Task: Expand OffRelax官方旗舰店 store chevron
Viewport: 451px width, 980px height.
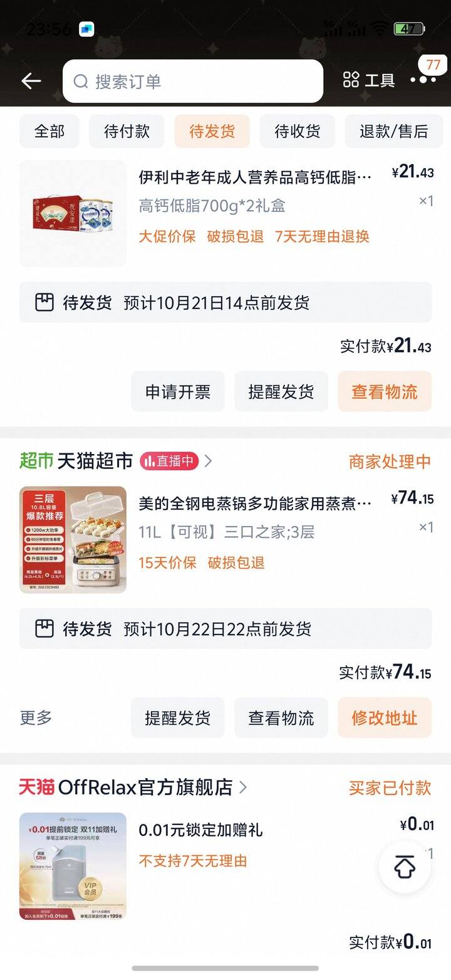Action: point(243,787)
